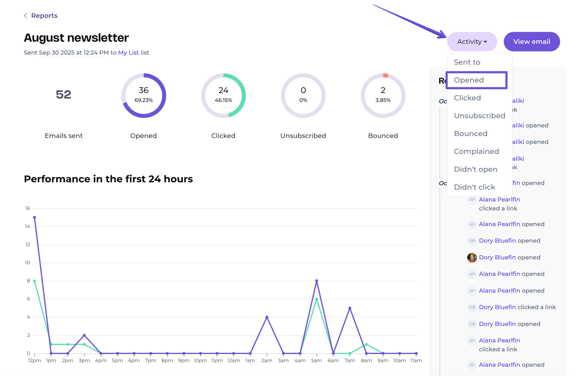Screen dimensions: 588x376
Task: Click the 12pm opened data point at 15
Action: point(34,217)
